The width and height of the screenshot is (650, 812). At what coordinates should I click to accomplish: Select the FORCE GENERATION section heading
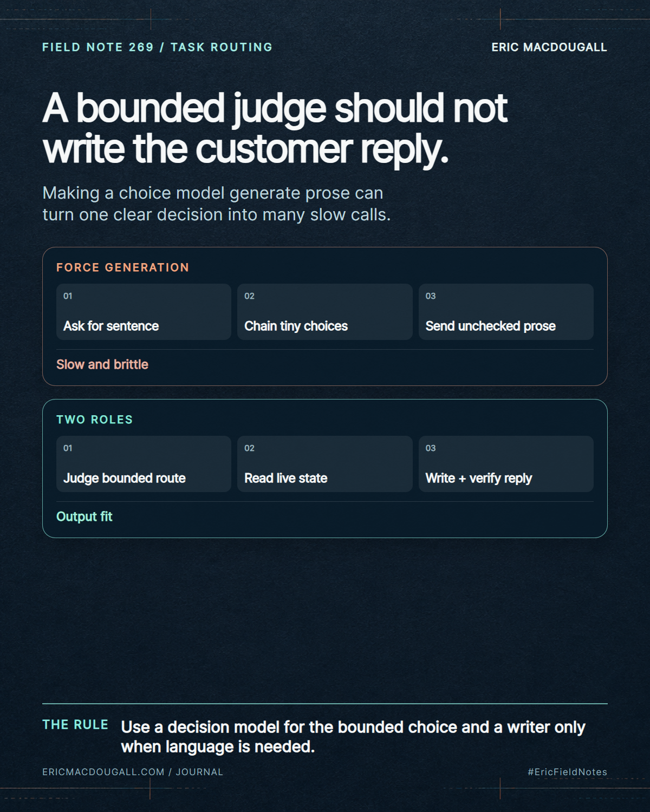[x=122, y=267]
